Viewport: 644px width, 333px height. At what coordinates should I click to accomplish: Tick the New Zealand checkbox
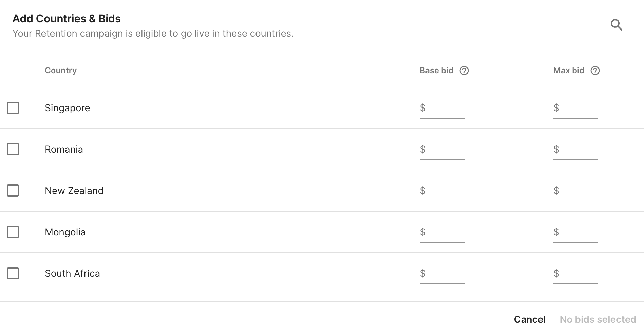tap(13, 191)
